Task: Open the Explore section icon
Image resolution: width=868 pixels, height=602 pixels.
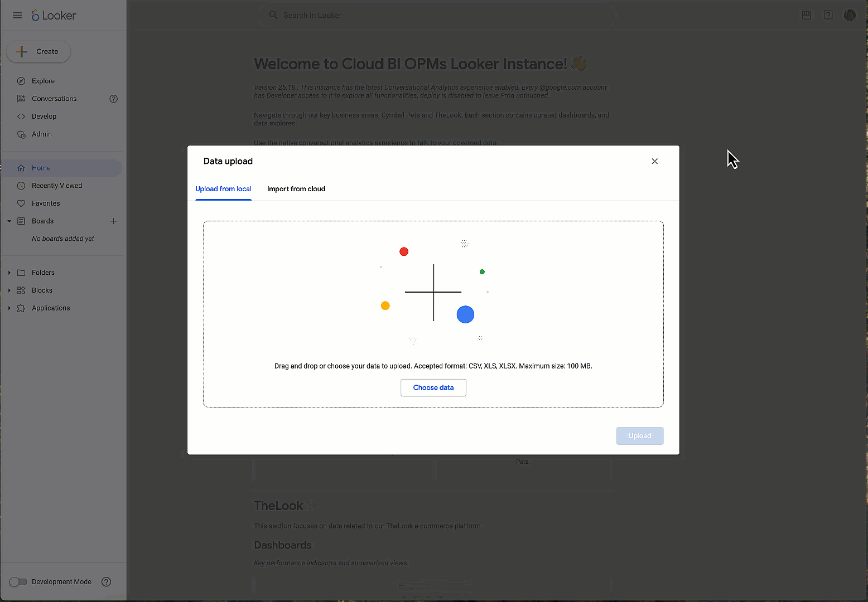Action: [21, 81]
